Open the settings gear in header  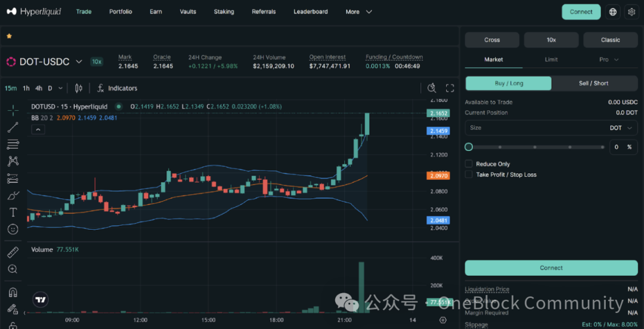coord(631,12)
